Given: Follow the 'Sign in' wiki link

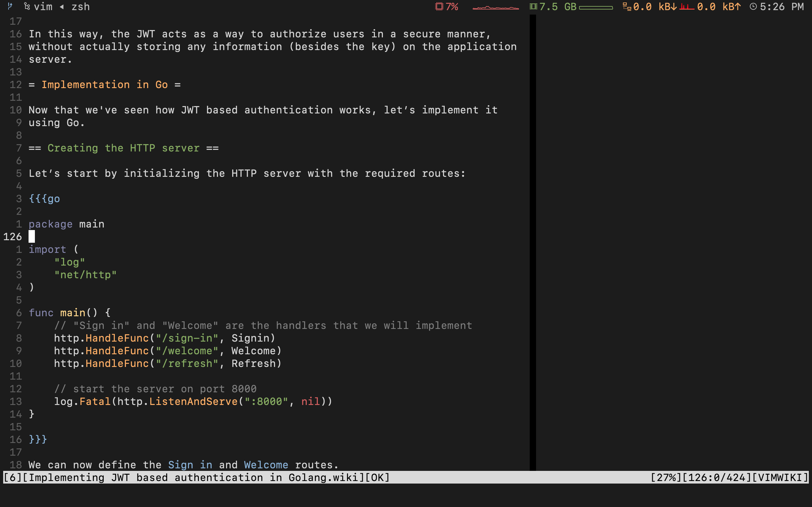Looking at the screenshot, I should [x=190, y=465].
